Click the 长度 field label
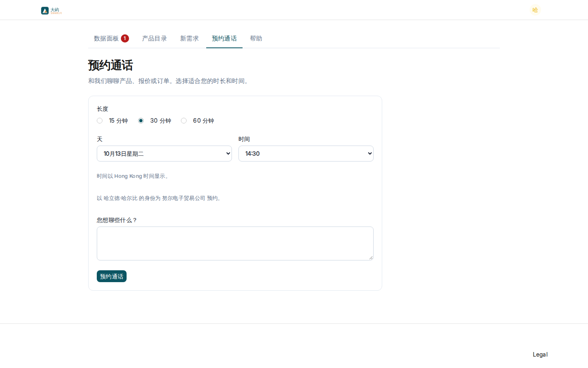This screenshot has width=588, height=368. point(102,109)
